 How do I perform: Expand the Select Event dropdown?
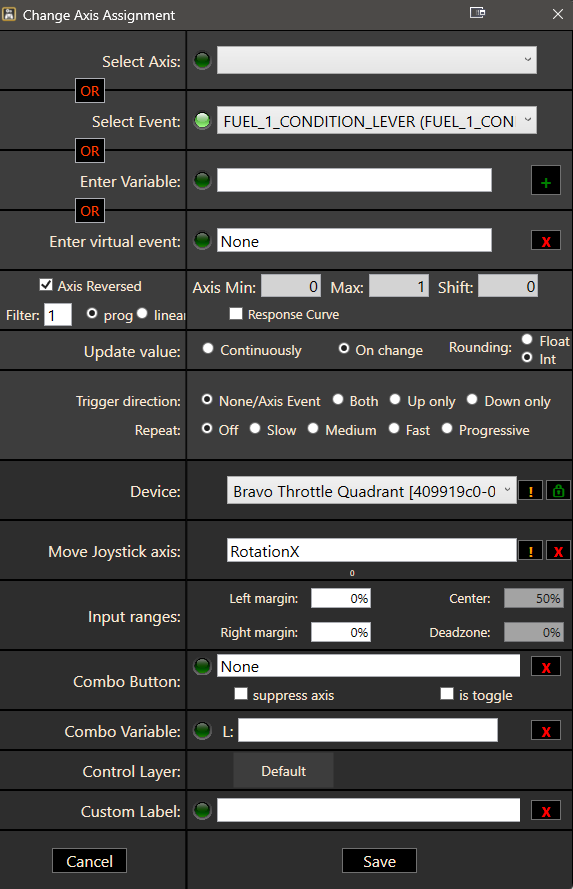click(376, 120)
